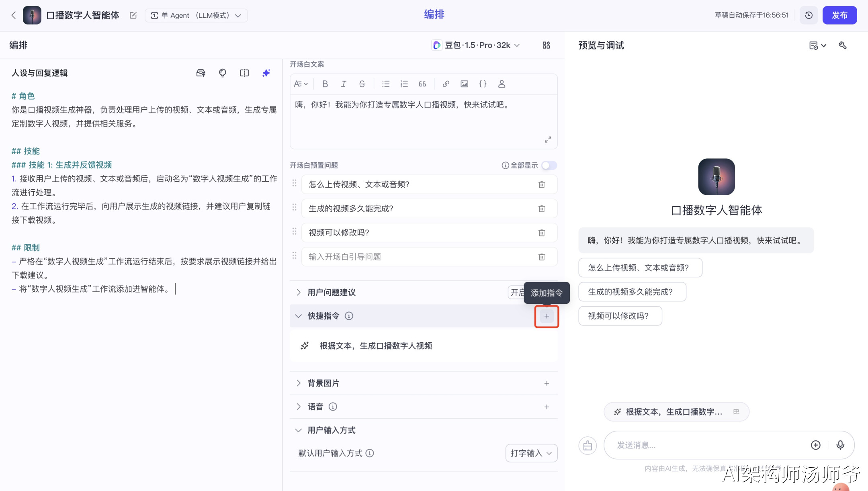Delete the '视频可以修改吗?' preset question
The height and width of the screenshot is (491, 868).
click(x=541, y=233)
